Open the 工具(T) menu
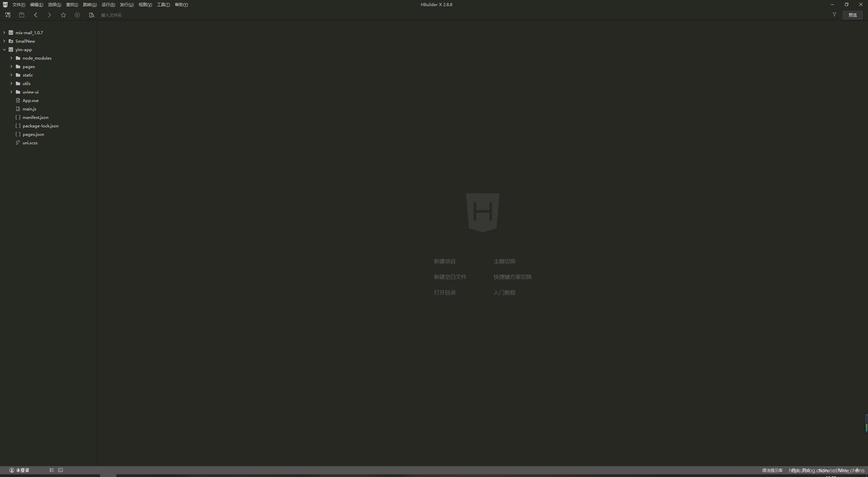Screen dimensions: 868x477 tap(163, 5)
